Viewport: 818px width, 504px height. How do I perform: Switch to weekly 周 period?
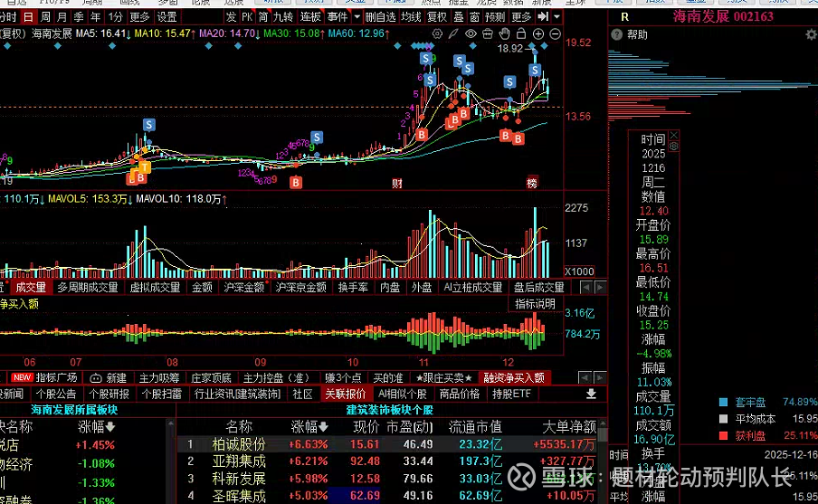45,16
